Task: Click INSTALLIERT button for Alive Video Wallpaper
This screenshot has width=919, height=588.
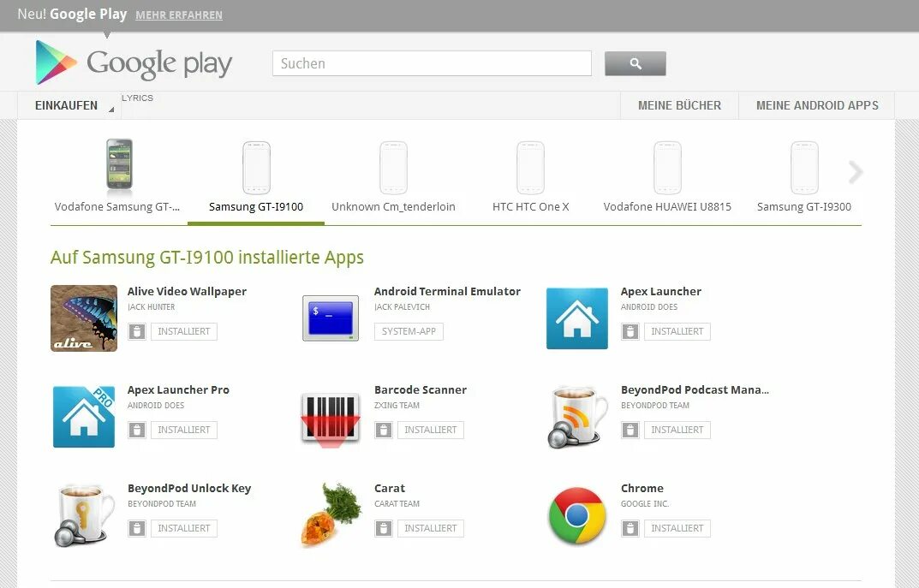Action: coord(184,331)
